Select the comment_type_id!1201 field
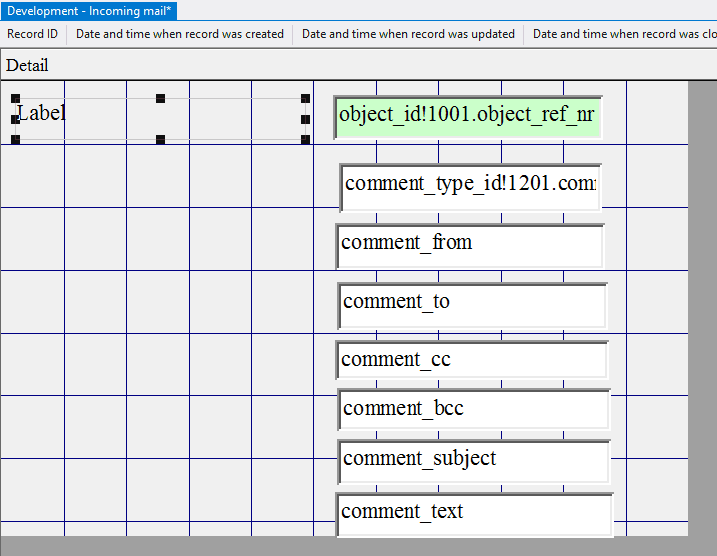The image size is (717, 556). 470,187
